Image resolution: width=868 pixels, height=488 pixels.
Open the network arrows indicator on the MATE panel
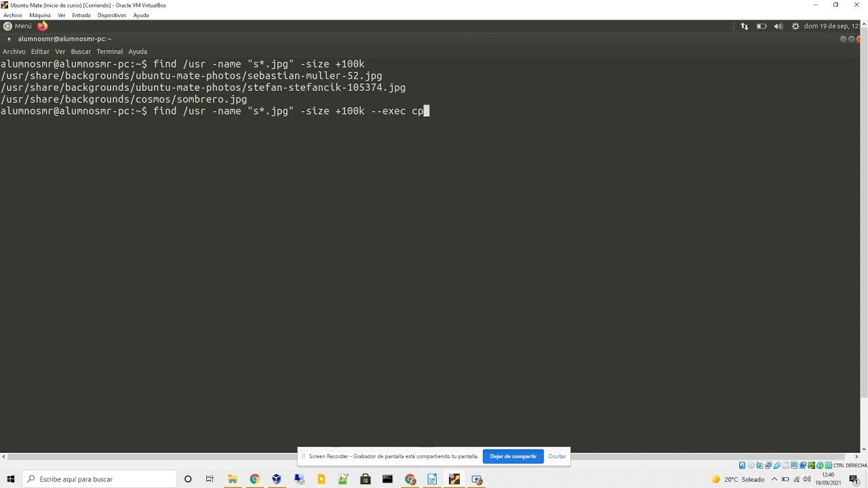pyautogui.click(x=745, y=26)
